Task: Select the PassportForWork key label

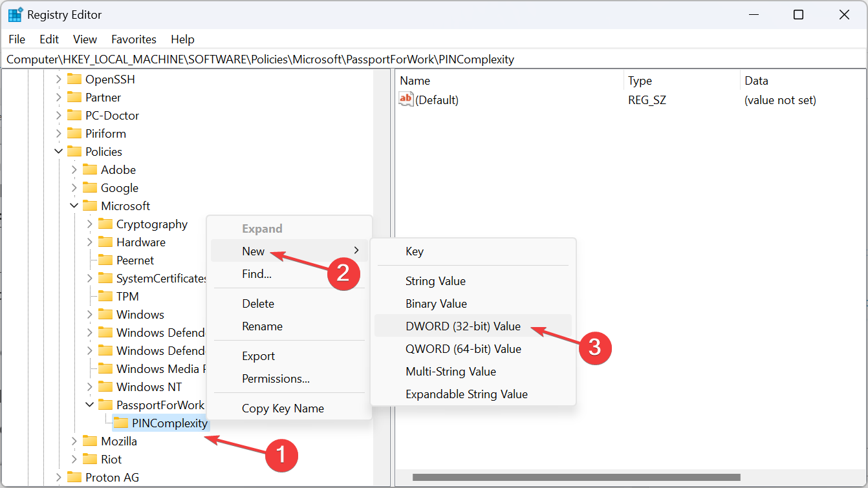Action: click(x=160, y=405)
